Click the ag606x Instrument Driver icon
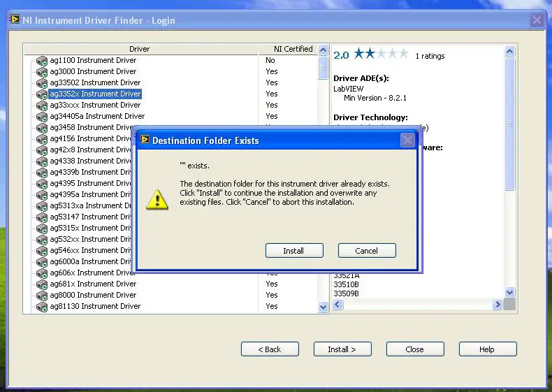This screenshot has height=392, width=552. click(x=42, y=273)
